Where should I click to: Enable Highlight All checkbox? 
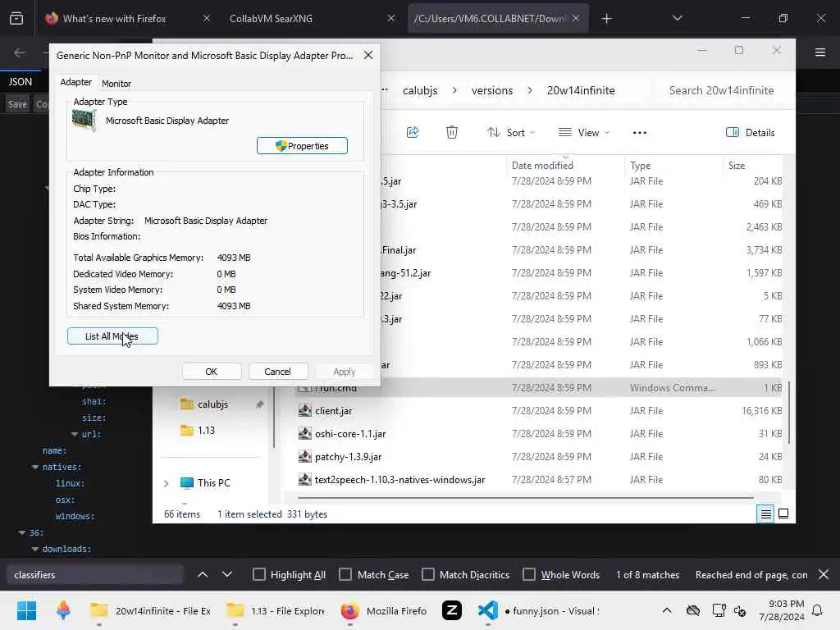[x=258, y=575]
